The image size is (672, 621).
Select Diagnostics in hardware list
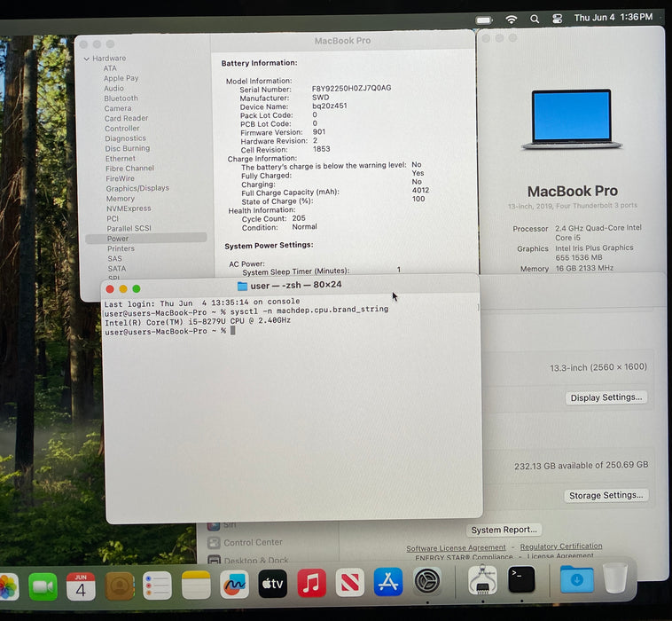click(x=126, y=138)
